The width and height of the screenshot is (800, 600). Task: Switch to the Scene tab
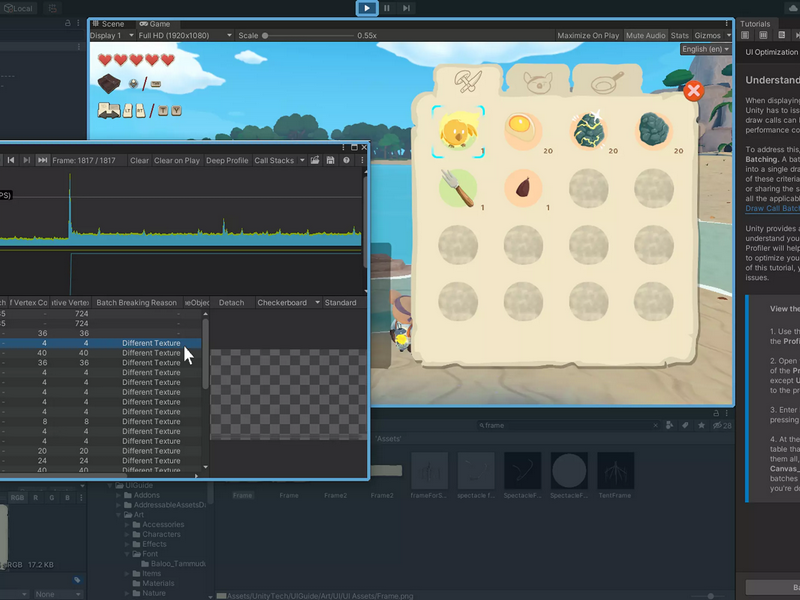point(109,24)
